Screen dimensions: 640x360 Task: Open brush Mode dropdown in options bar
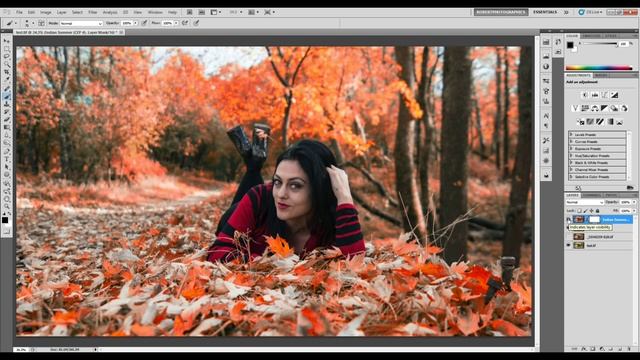pyautogui.click(x=81, y=24)
